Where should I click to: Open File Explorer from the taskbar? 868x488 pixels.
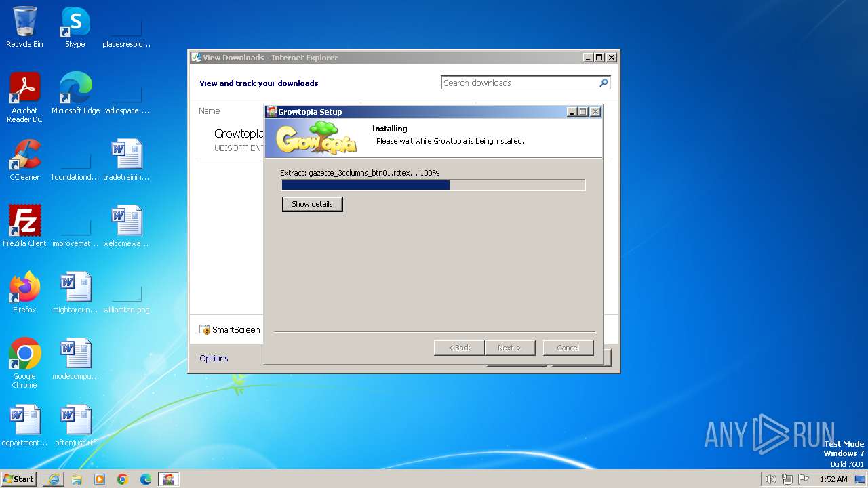77,479
